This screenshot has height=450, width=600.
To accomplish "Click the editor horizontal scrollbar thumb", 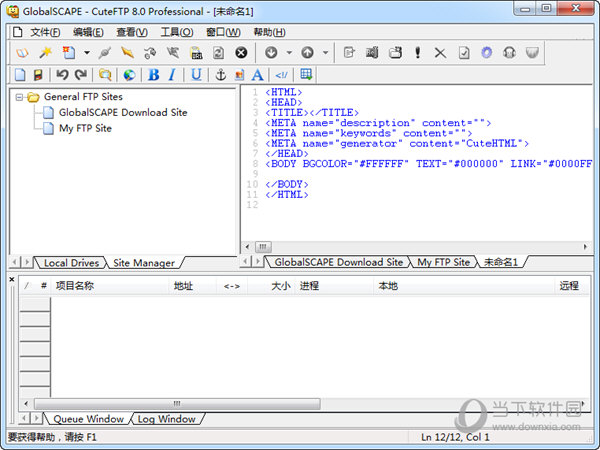I will point(263,247).
